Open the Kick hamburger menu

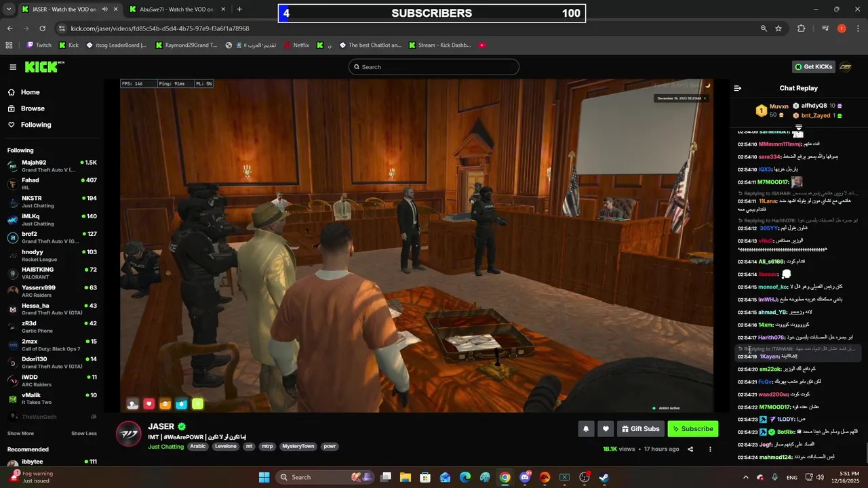(13, 67)
